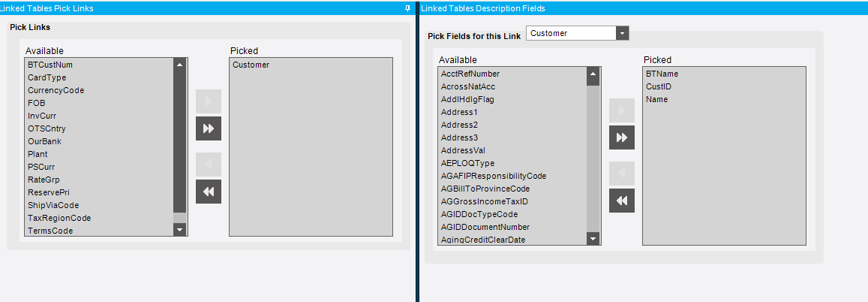Click the pin icon on Pick Links panel
Screen dimensions: 868x302
click(408, 8)
